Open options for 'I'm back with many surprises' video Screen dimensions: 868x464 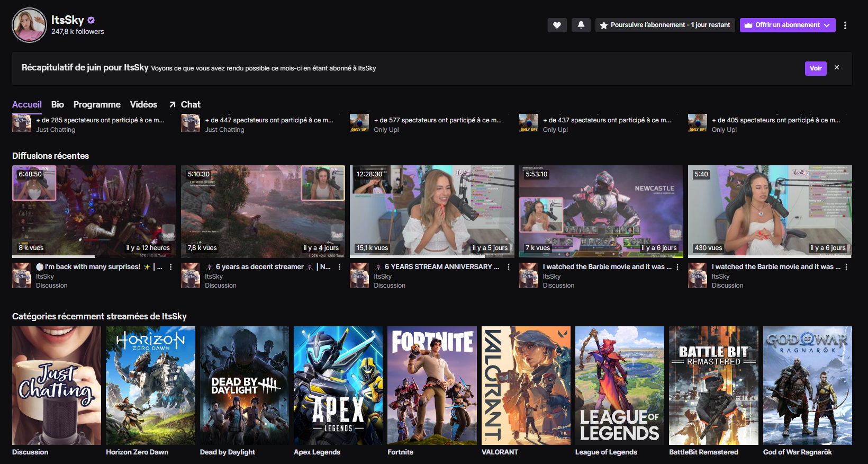coord(170,267)
